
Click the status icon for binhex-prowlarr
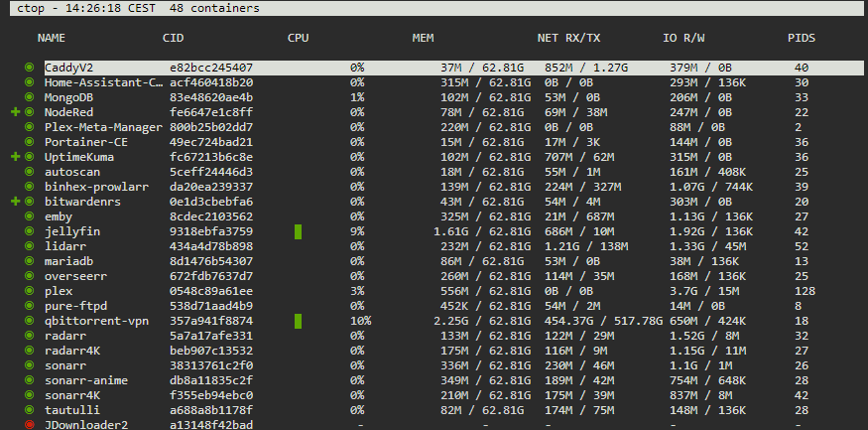click(30, 187)
